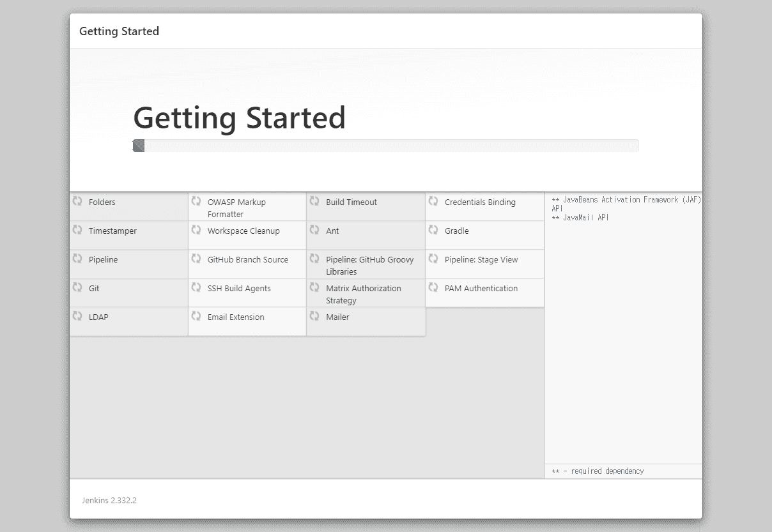Click the loading icon next to LDAP
The image size is (772, 532).
coord(77,316)
